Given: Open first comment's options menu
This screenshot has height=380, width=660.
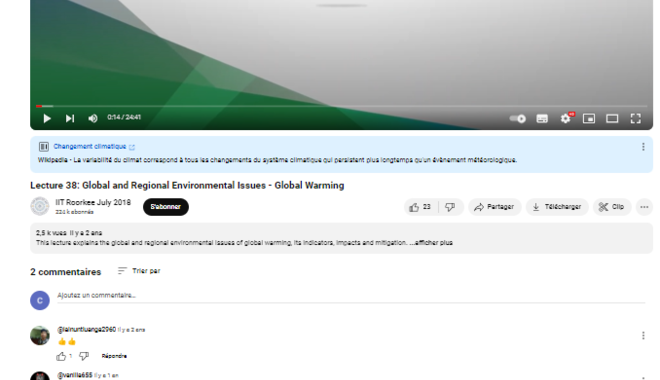Looking at the screenshot, I should (x=643, y=335).
